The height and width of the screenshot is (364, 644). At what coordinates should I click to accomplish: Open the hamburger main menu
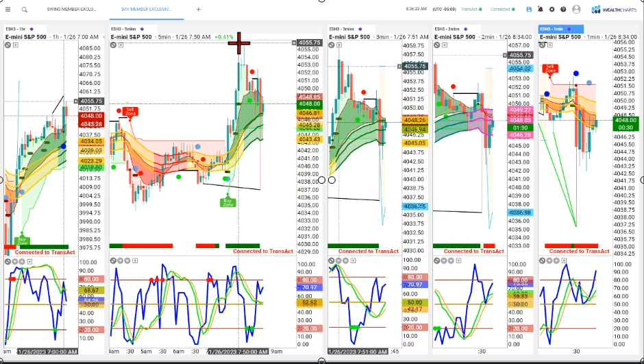tap(8, 9)
